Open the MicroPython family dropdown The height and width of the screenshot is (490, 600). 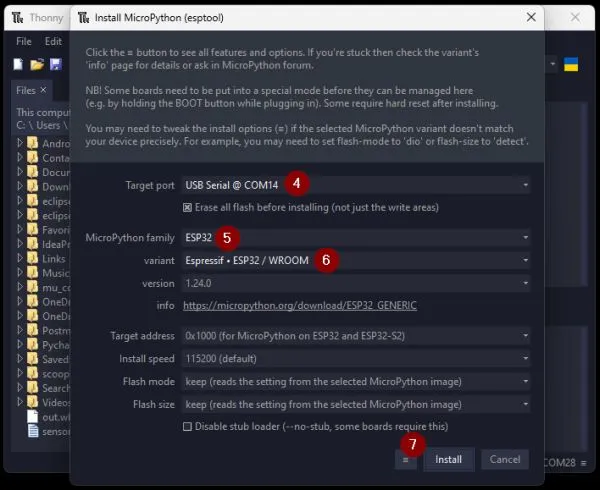pyautogui.click(x=356, y=237)
